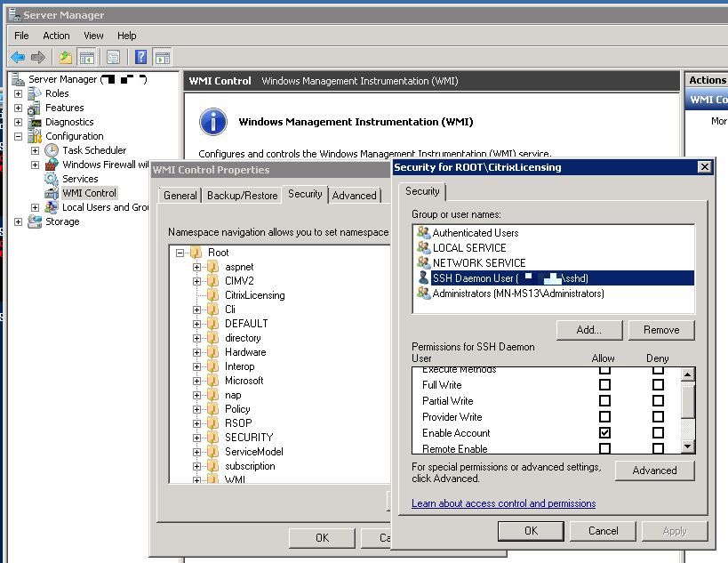Select NETWORK SERVICE in the user list
Image resolution: width=728 pixels, height=563 pixels.
478,263
